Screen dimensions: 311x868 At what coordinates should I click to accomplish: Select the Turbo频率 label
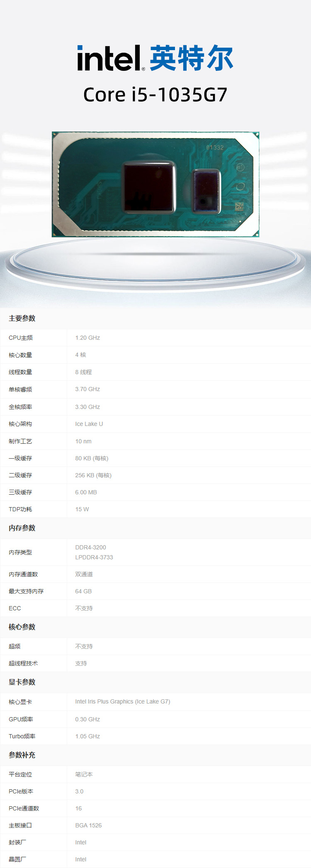pos(22,736)
